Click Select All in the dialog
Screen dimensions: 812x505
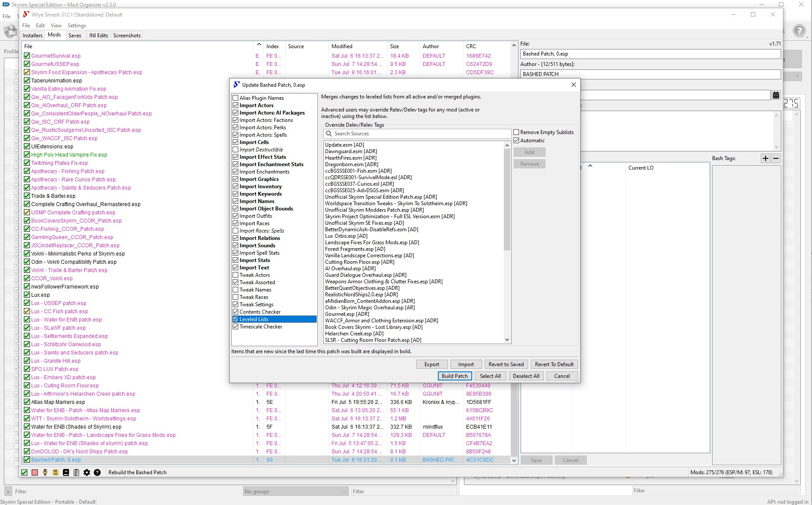coord(490,376)
